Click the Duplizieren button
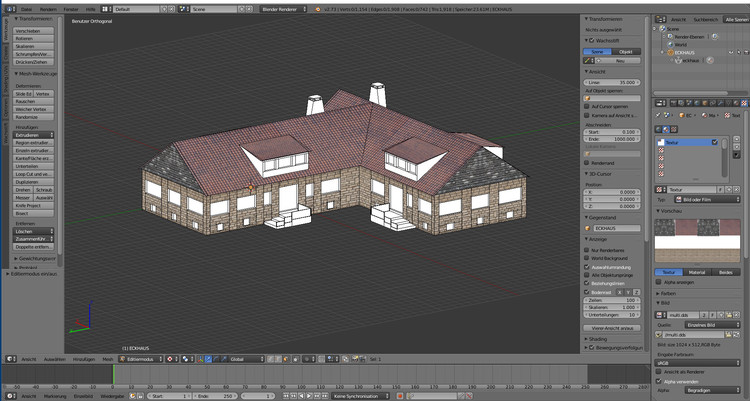The width and height of the screenshot is (750, 401). pos(33,182)
